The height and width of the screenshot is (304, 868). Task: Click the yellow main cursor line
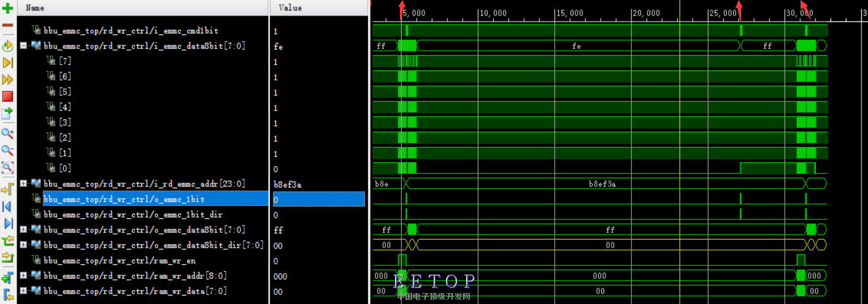click(680, 153)
